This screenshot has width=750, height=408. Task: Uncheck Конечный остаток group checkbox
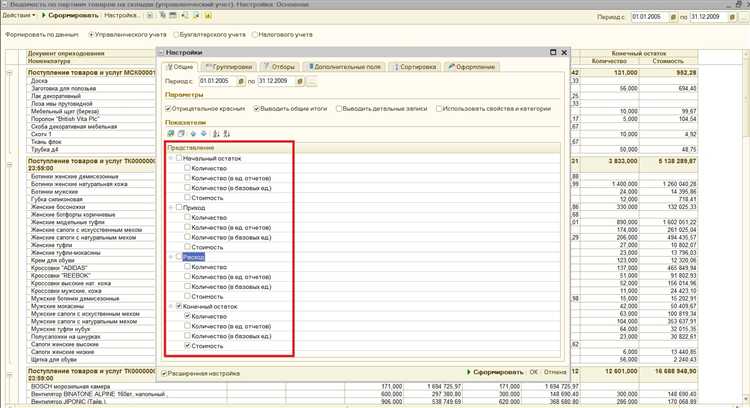179,306
